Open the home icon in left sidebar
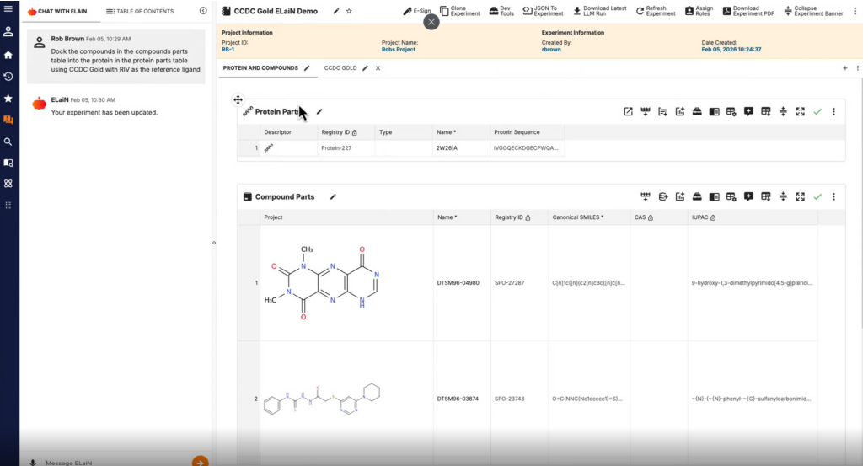Image resolution: width=868 pixels, height=466 pixels. tap(8, 55)
